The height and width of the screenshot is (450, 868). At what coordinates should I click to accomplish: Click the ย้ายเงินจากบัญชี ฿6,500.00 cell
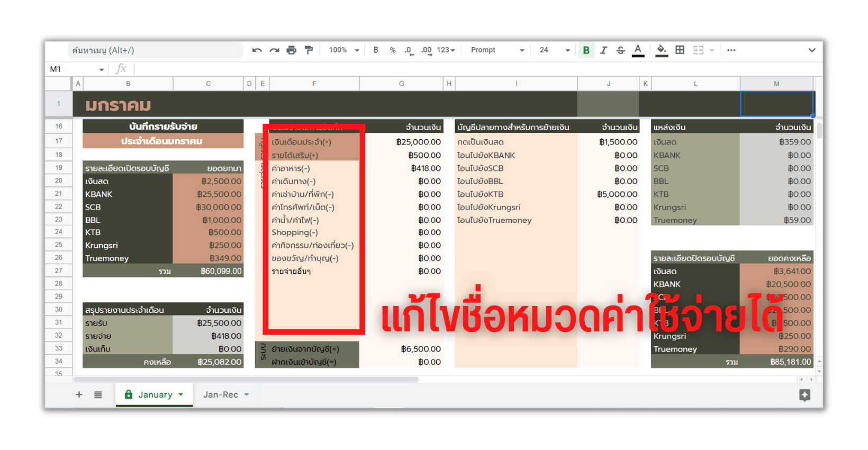(402, 349)
